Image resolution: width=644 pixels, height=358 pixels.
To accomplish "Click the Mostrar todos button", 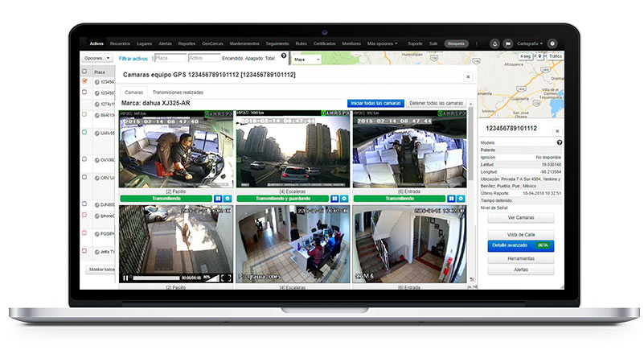I will [101, 270].
